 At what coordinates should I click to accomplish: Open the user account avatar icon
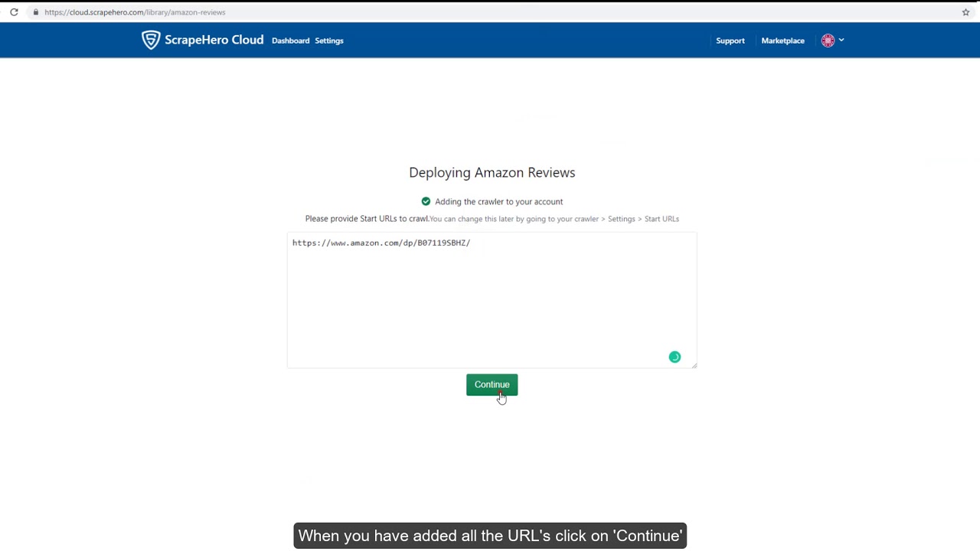(x=828, y=41)
